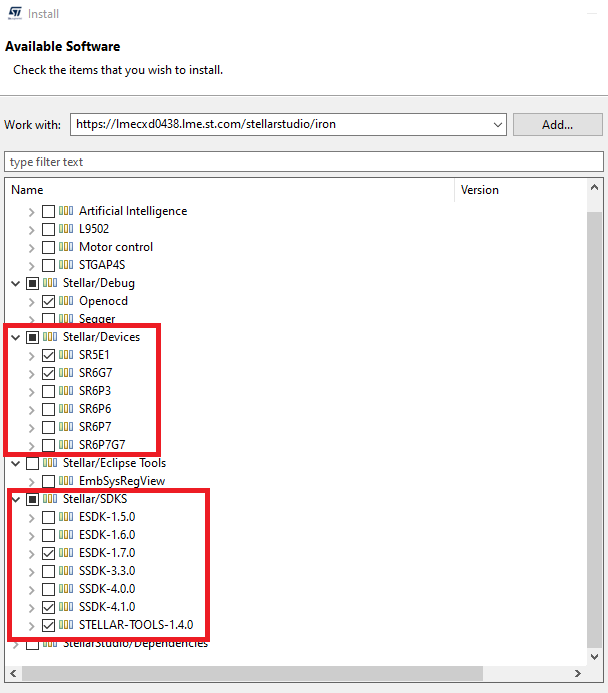Uncheck the STELLAR-TOOLS-1.4.0 checkbox

click(48, 625)
